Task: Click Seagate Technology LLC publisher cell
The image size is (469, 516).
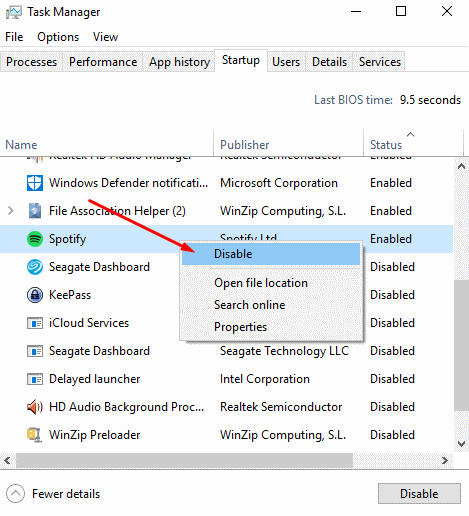Action: click(x=284, y=351)
